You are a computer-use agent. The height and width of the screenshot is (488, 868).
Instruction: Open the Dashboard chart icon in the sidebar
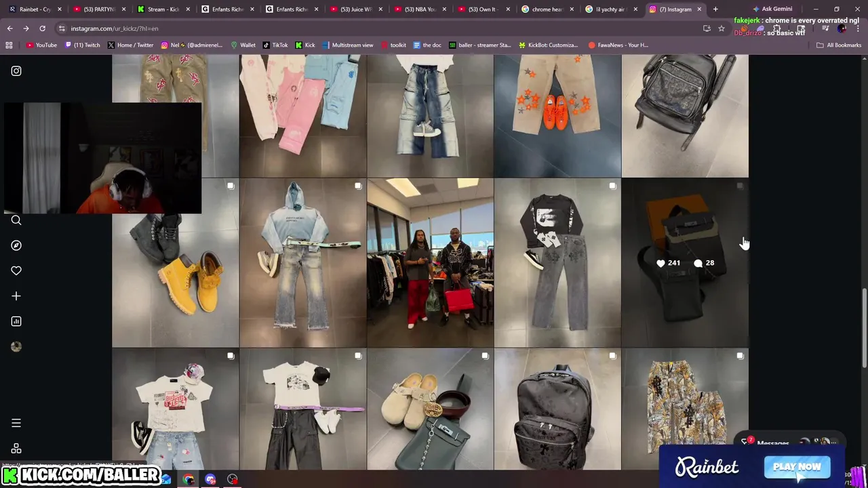(x=16, y=321)
